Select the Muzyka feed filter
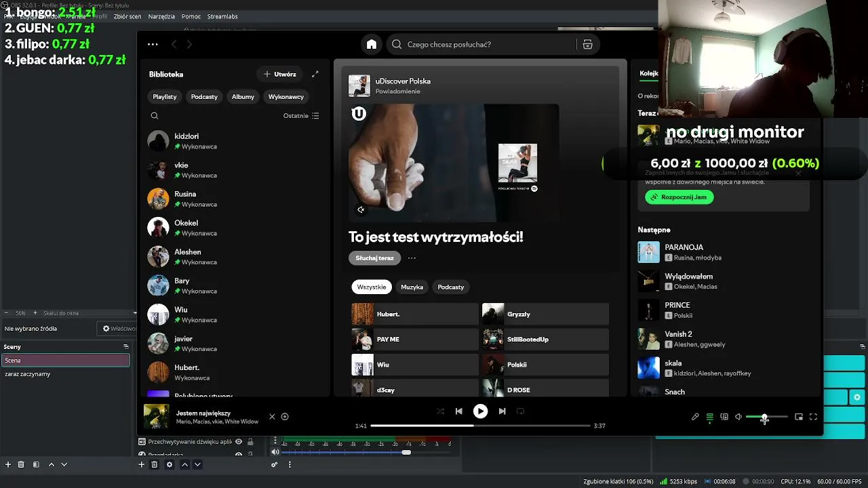Image resolution: width=868 pixels, height=488 pixels. 412,287
